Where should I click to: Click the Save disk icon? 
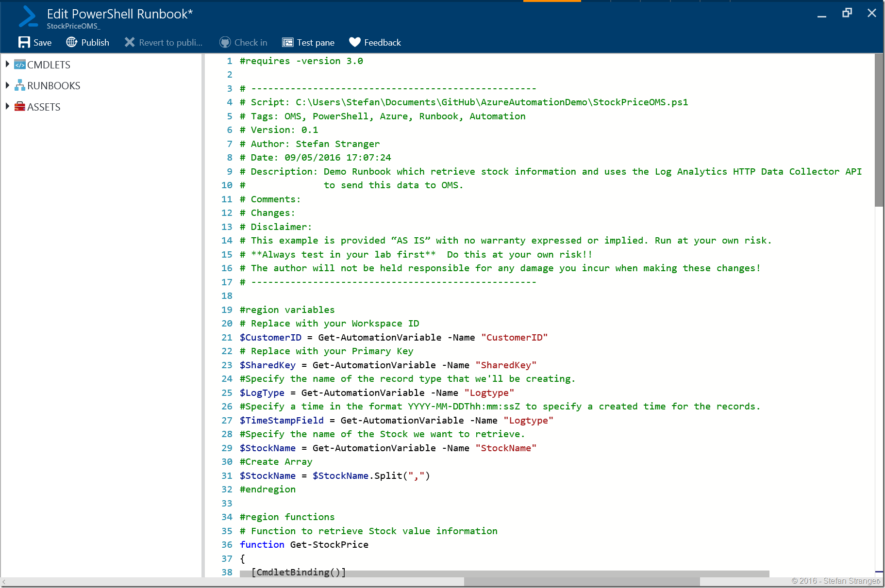click(x=24, y=42)
